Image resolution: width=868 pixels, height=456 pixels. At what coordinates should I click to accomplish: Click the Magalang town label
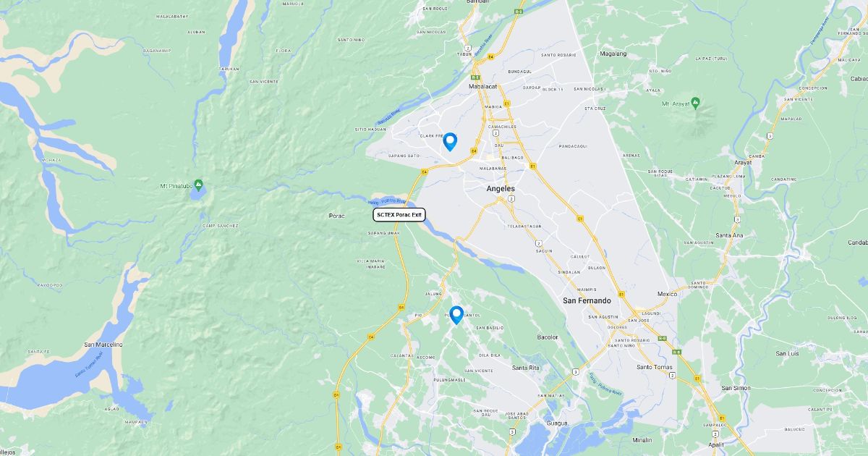click(x=613, y=54)
